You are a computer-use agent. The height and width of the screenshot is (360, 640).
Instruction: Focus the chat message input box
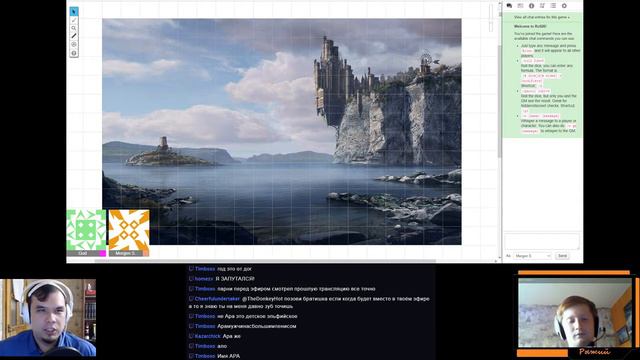point(542,241)
